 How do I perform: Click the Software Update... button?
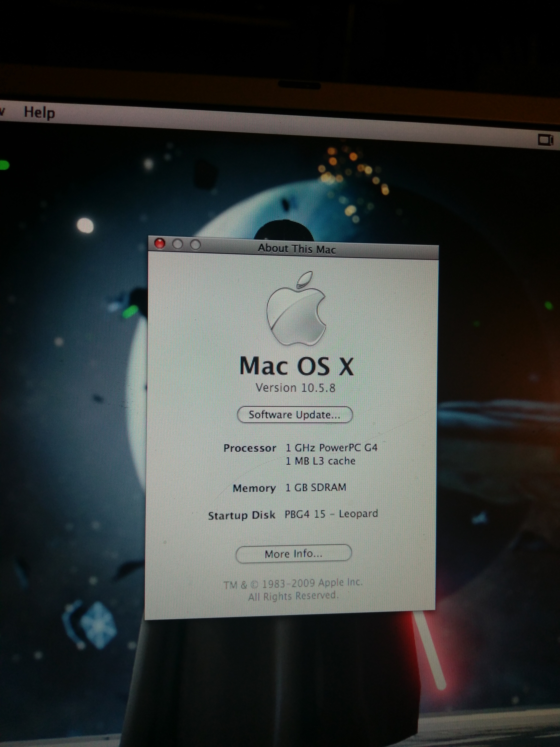[295, 415]
